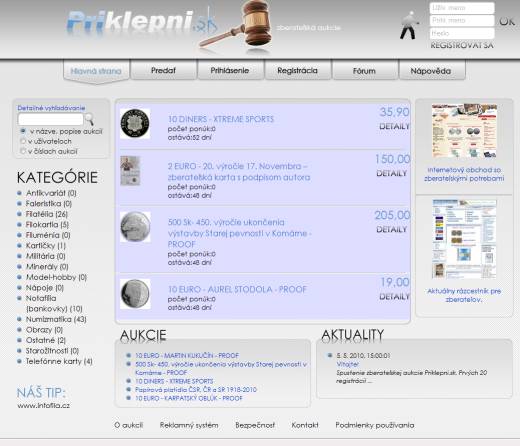
Task: Open the Militária (0) category
Action: [x=45, y=256]
